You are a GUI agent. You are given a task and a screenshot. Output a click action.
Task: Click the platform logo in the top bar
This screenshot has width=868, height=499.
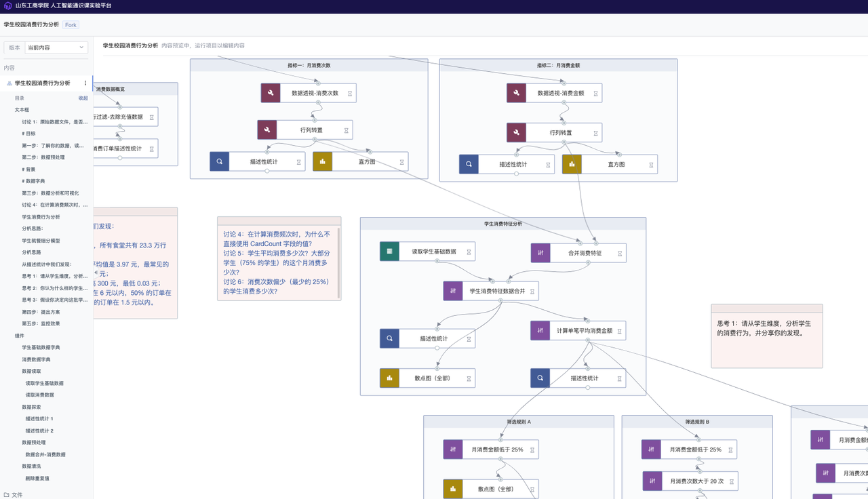pos(7,5)
